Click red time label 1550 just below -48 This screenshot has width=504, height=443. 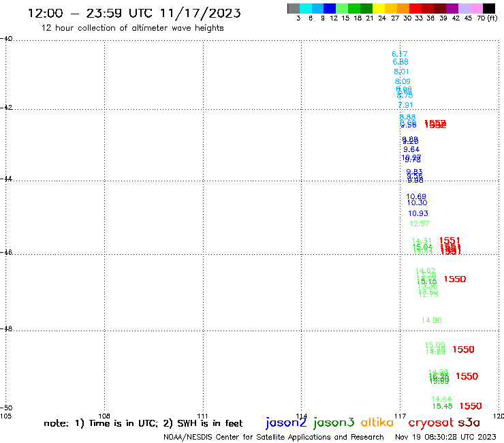463,350
